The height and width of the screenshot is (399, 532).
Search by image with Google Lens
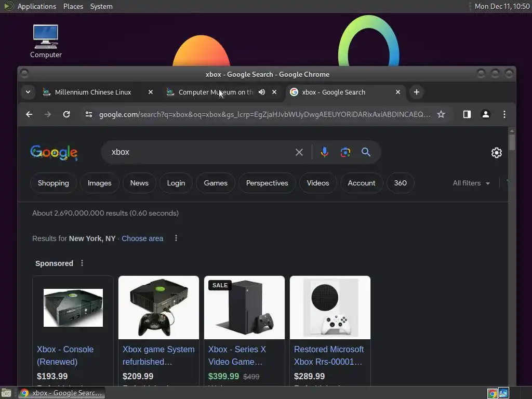pyautogui.click(x=345, y=152)
